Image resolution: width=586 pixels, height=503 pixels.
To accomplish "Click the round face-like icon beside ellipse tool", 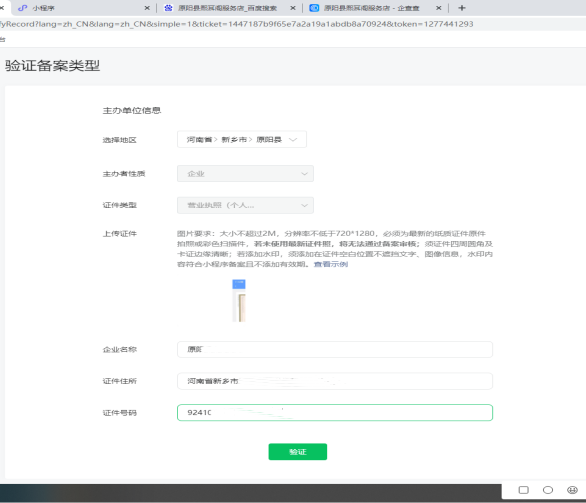I will (572, 490).
